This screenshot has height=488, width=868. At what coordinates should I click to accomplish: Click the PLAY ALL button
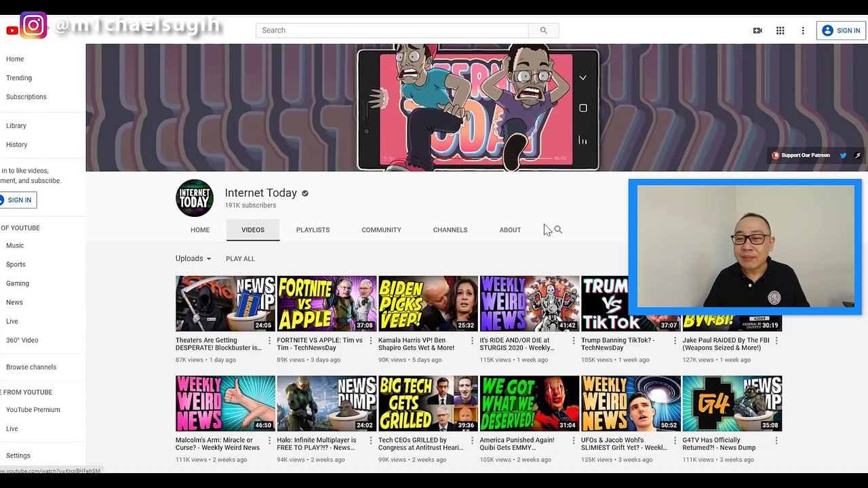240,259
